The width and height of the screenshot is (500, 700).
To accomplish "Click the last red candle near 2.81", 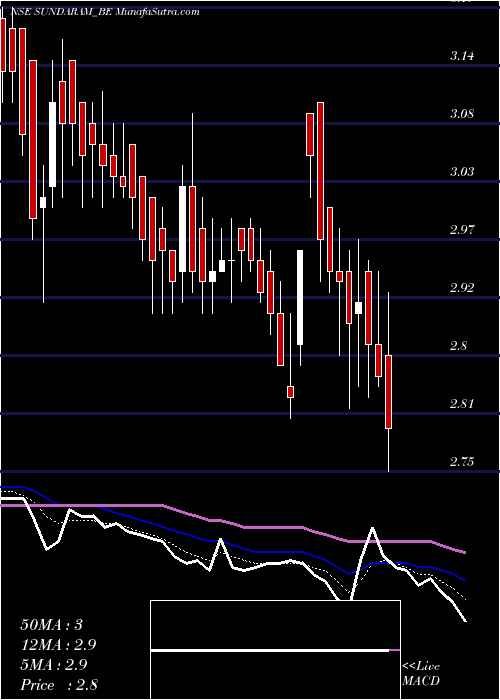I will 388,392.
